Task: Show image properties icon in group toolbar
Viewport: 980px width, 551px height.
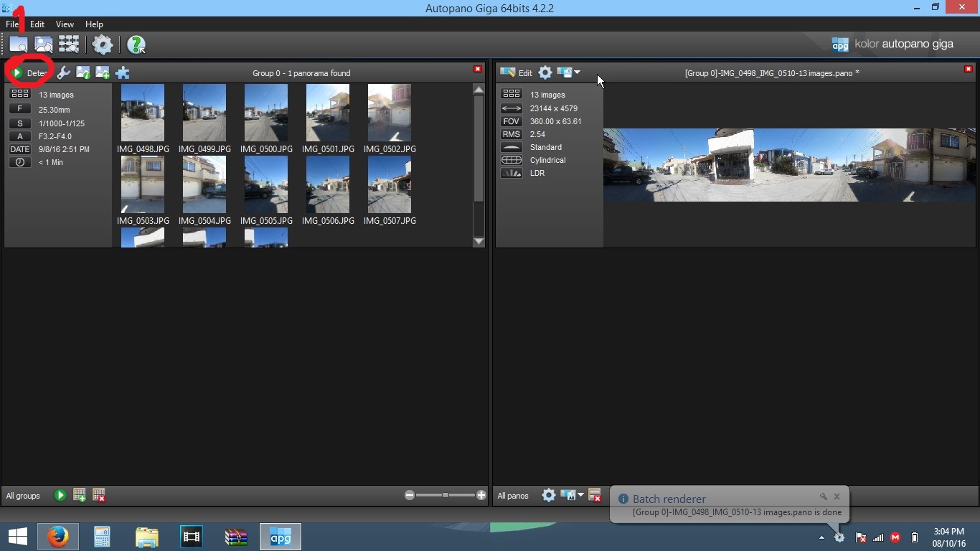Action: [83, 73]
